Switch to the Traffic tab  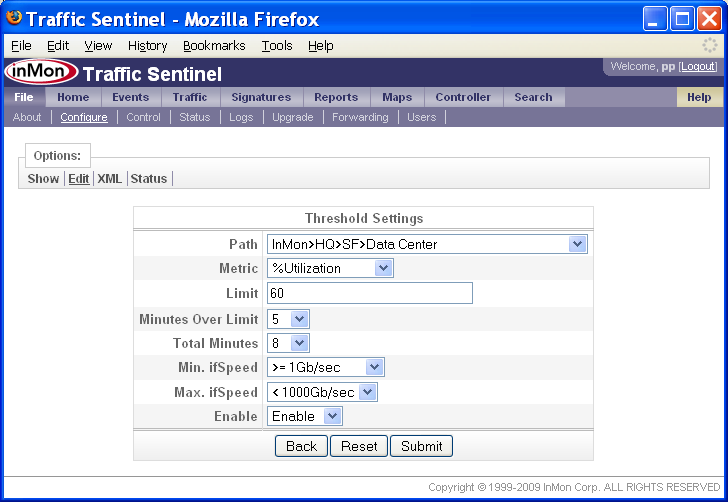pos(189,97)
